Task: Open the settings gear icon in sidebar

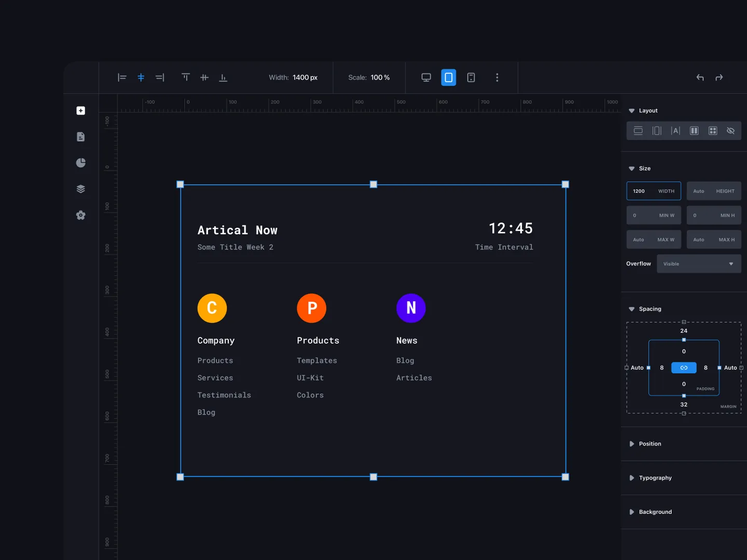Action: [80, 215]
